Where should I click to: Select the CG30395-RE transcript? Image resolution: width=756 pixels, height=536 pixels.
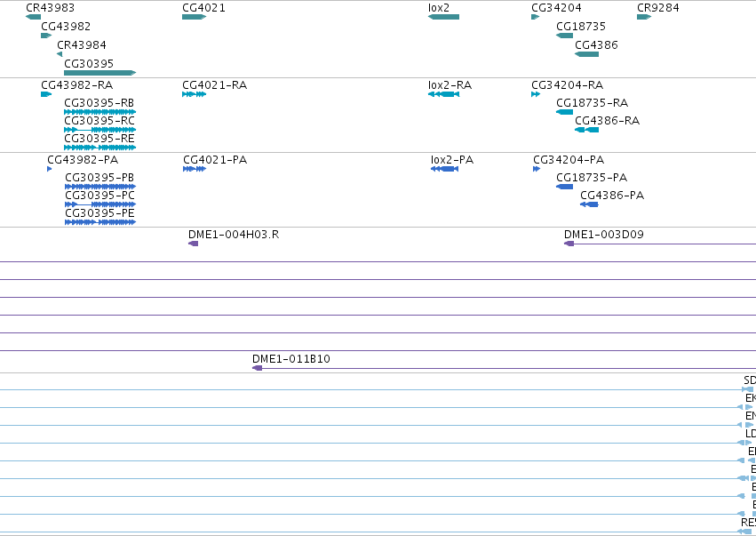(x=100, y=148)
